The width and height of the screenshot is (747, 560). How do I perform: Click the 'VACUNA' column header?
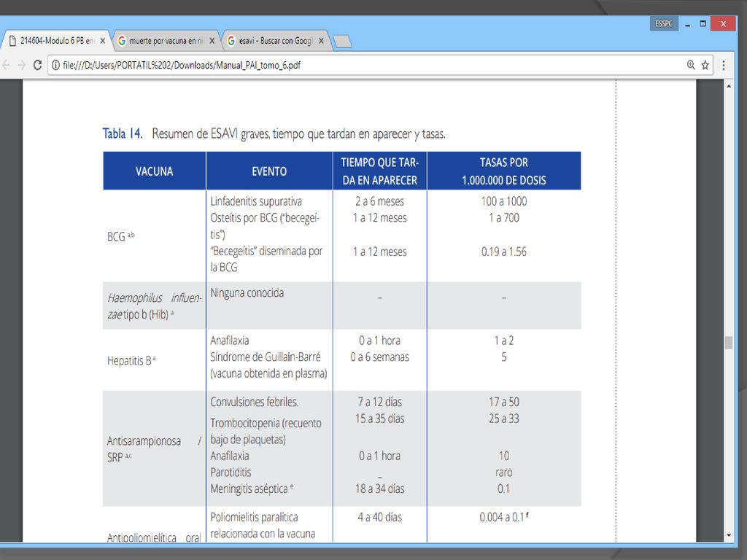coord(154,171)
